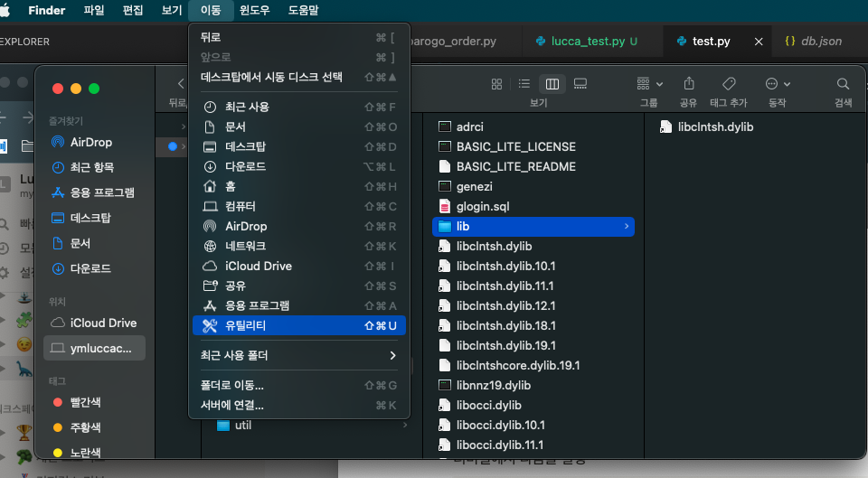Open iCloud Drive under 위치 in sidebar
The image size is (868, 478).
[94, 323]
